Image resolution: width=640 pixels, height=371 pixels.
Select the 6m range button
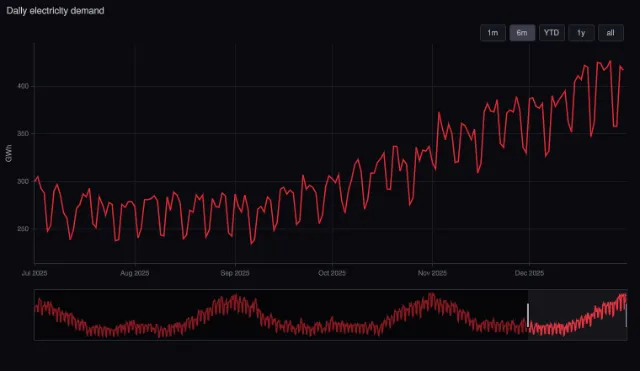(x=522, y=33)
